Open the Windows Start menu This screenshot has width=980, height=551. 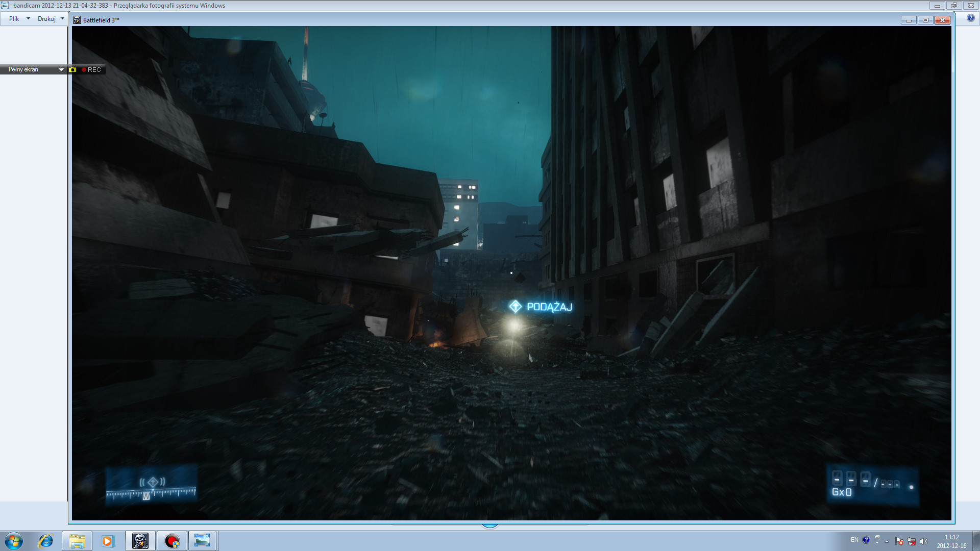[x=14, y=541]
